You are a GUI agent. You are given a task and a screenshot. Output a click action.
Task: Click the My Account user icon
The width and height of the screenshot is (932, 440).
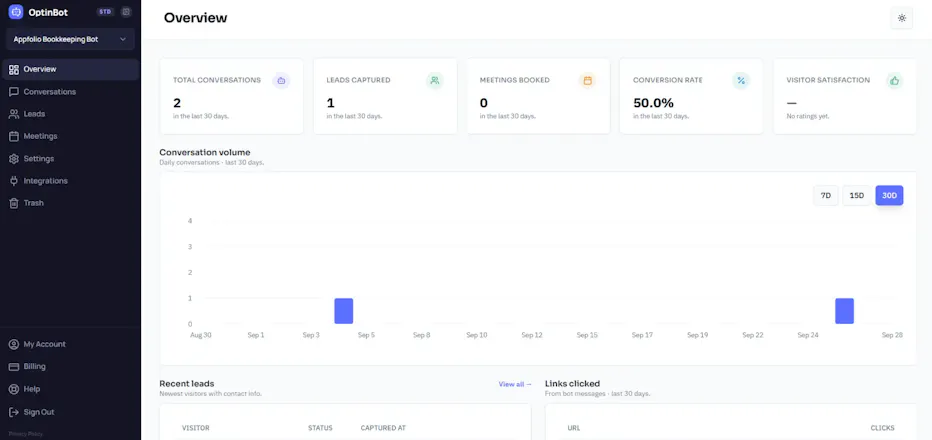point(14,344)
